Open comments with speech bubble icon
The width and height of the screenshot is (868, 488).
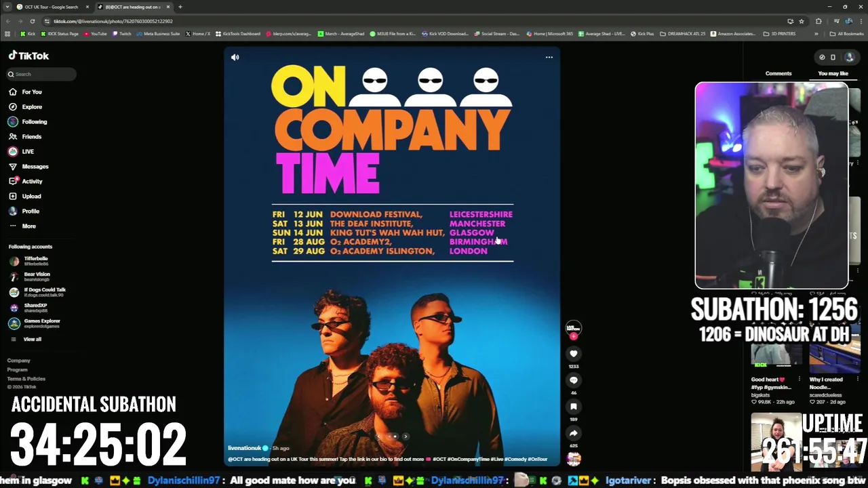[x=573, y=380]
